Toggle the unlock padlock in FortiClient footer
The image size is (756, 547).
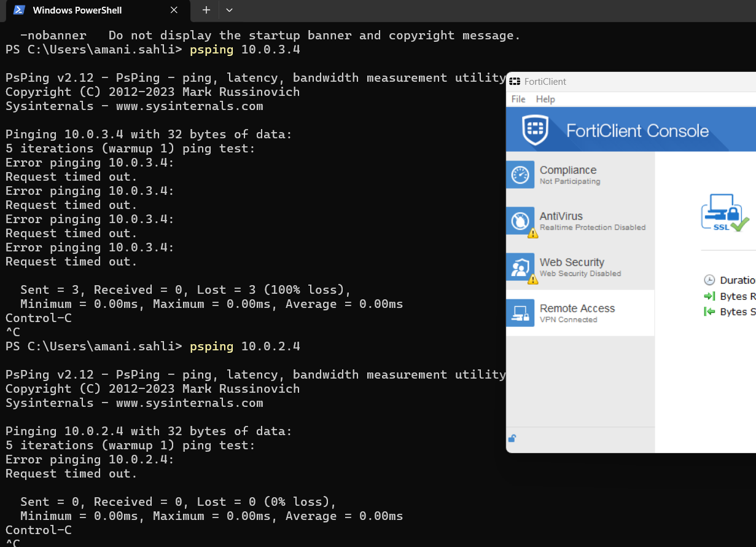click(x=512, y=438)
